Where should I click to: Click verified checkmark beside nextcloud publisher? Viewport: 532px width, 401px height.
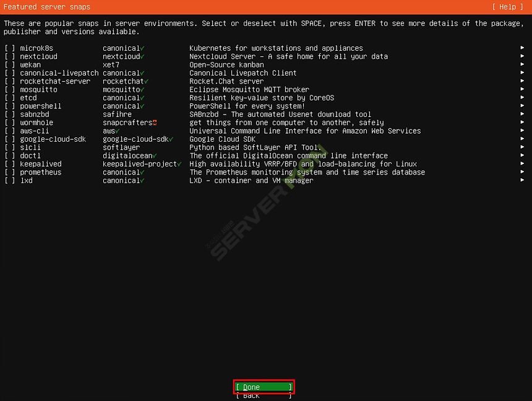(142, 57)
